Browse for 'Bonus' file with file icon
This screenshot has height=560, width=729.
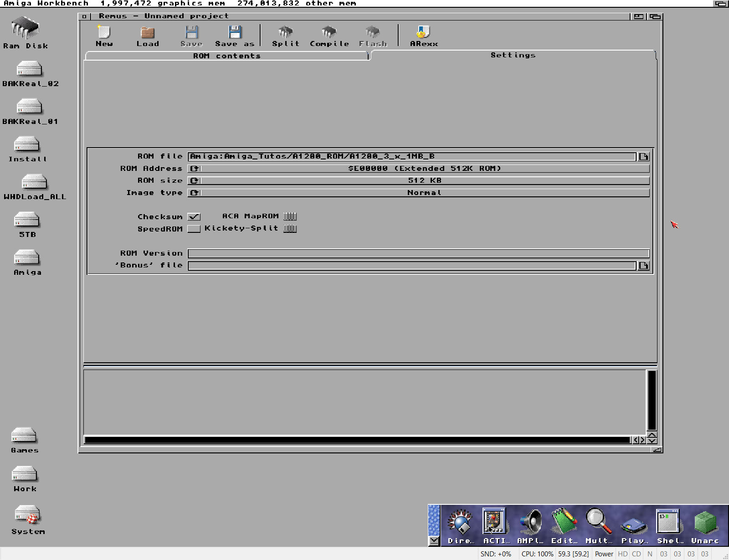point(643,266)
